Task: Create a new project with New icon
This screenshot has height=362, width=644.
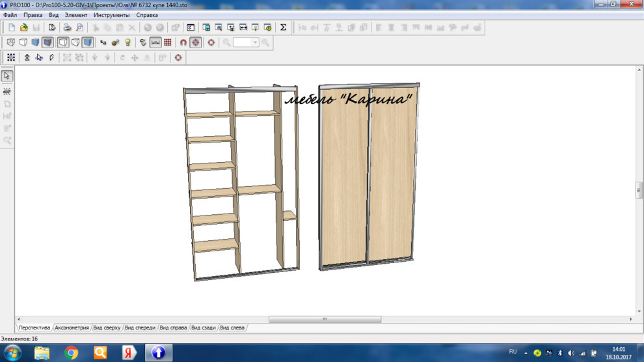Action: [12, 27]
